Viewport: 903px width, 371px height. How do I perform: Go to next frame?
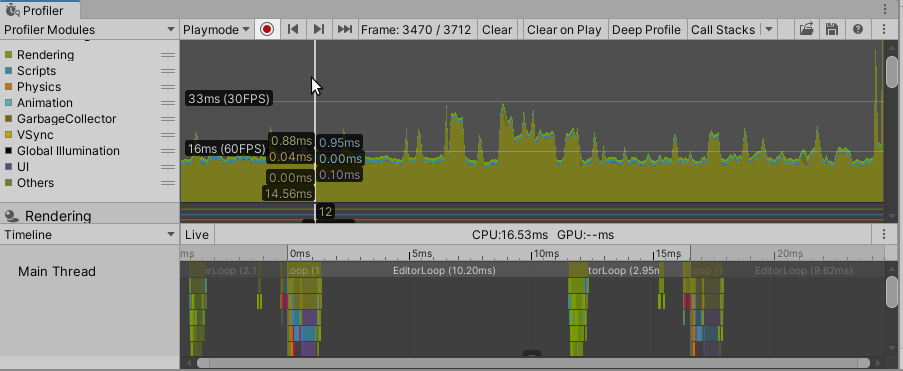pyautogui.click(x=318, y=29)
